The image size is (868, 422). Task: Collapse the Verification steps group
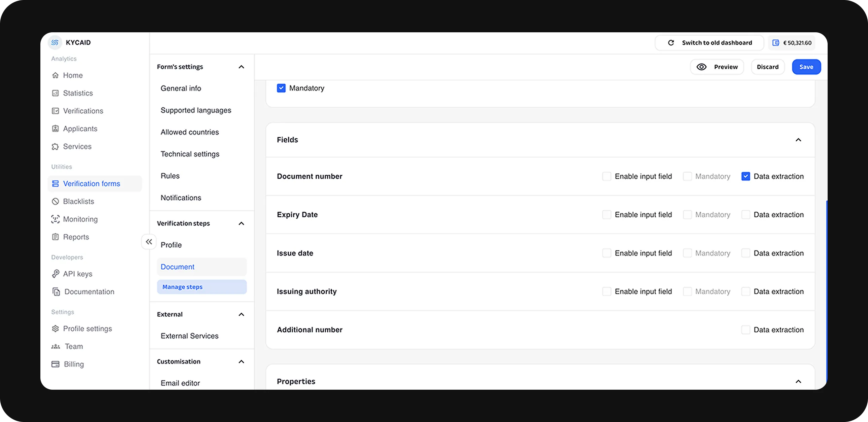[x=241, y=223]
